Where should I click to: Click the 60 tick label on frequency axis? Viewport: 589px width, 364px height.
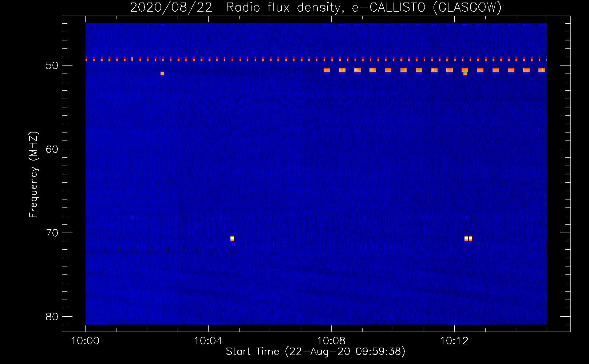[x=52, y=149]
